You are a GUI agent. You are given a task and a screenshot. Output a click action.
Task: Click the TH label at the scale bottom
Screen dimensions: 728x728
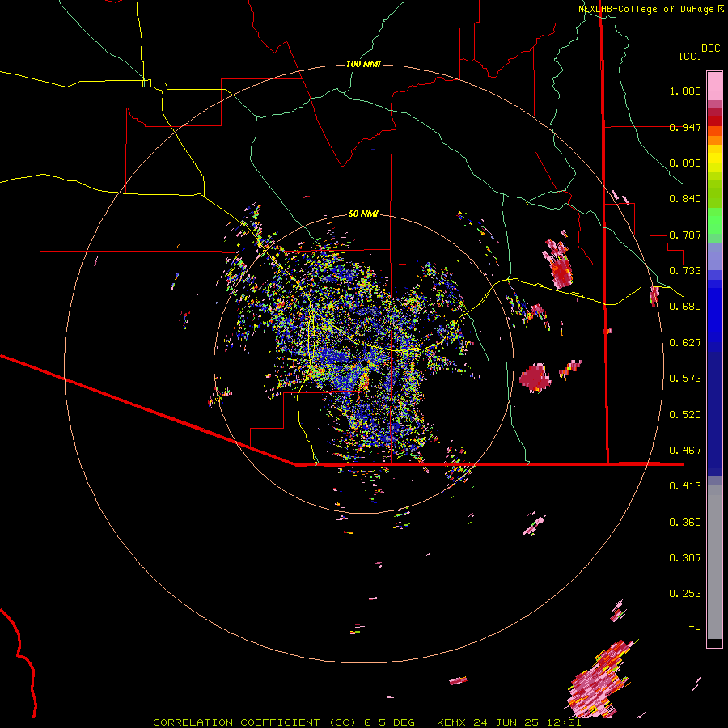695,630
